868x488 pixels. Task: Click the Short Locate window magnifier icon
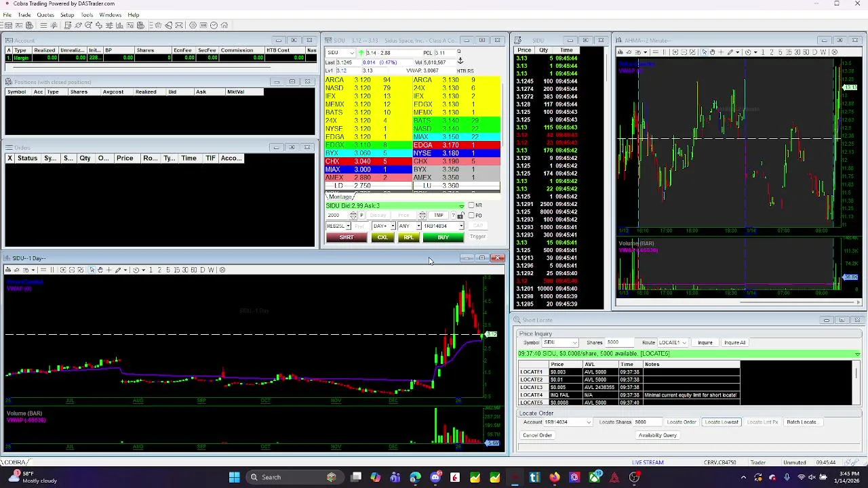point(517,320)
